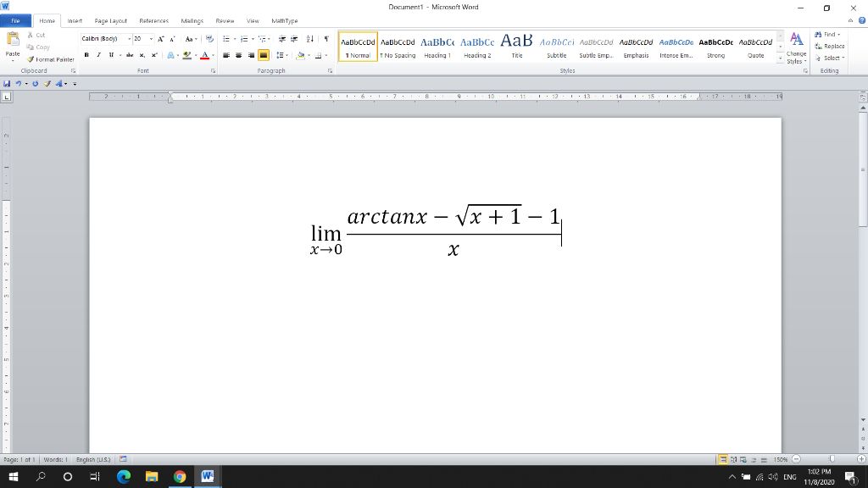Click Replace in the Editing group

point(829,46)
